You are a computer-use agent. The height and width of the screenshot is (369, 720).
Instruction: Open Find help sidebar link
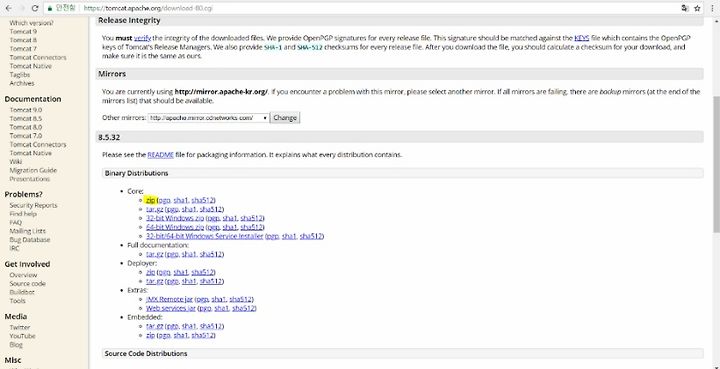coord(23,214)
